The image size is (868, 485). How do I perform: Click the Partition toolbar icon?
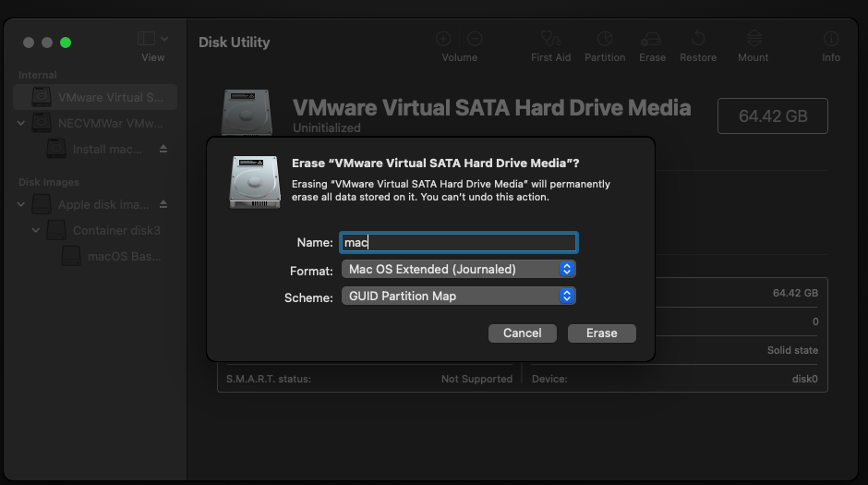click(x=605, y=39)
